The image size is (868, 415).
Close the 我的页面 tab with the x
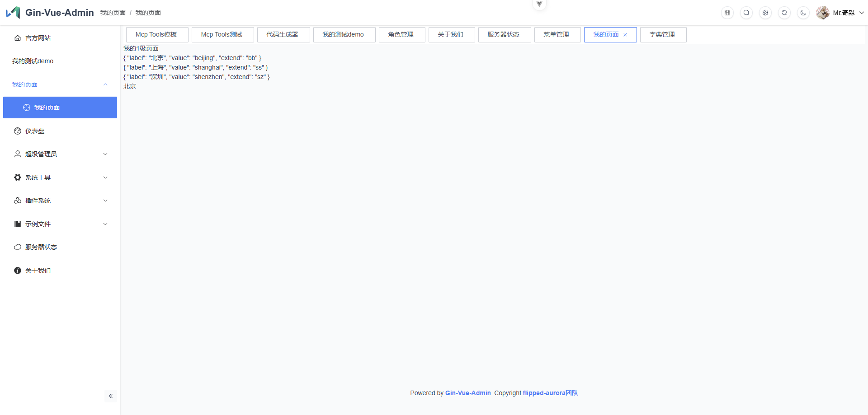pos(625,35)
